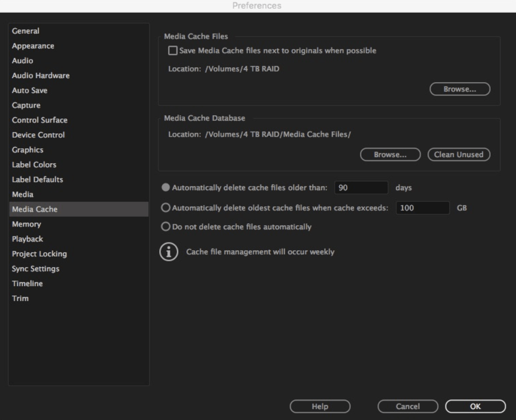
Task: Select Label Colors in the sidebar
Action: coord(34,165)
